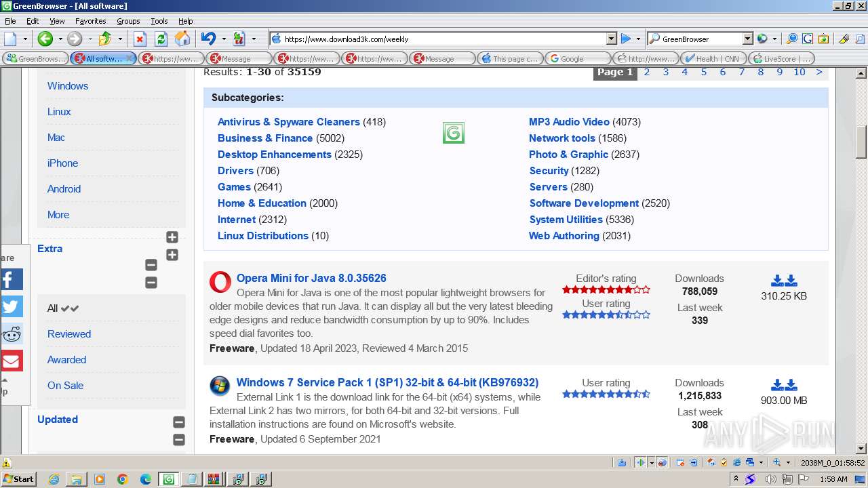Switch to the 'This page c...' tab
Screen dimensions: 868x488
[x=510, y=58]
